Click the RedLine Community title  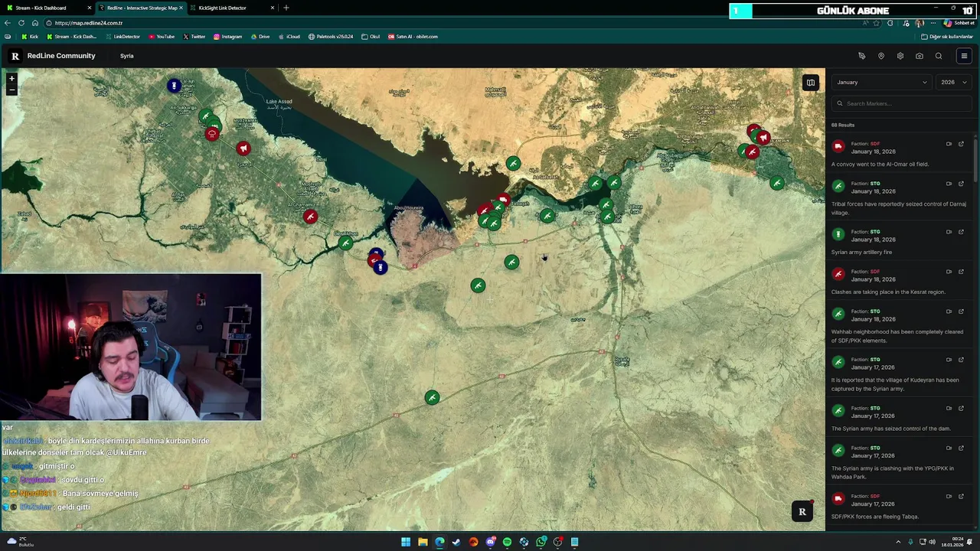tap(61, 56)
